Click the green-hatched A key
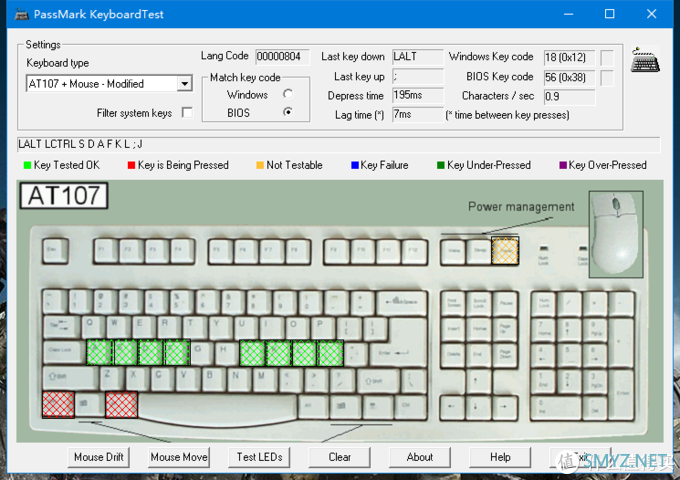680x480 pixels. 99,352
